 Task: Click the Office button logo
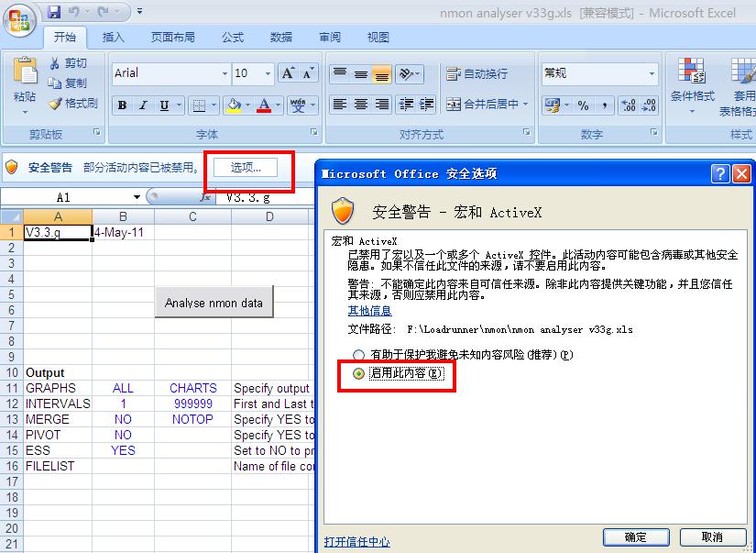tap(19, 21)
